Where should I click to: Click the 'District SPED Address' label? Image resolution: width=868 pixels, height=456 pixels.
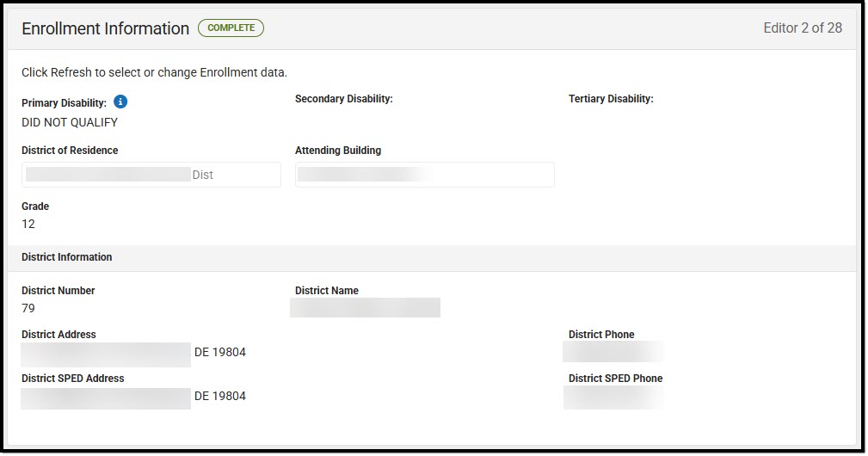tap(72, 378)
